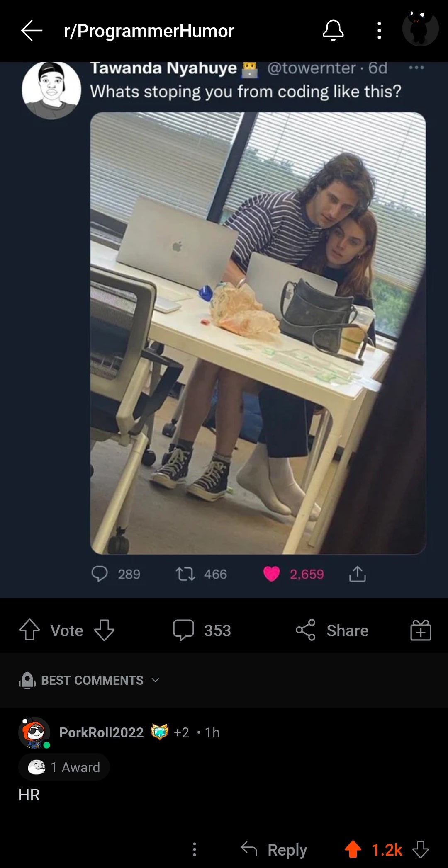Open the tweet image in full view
448x868 pixels.
click(x=258, y=333)
